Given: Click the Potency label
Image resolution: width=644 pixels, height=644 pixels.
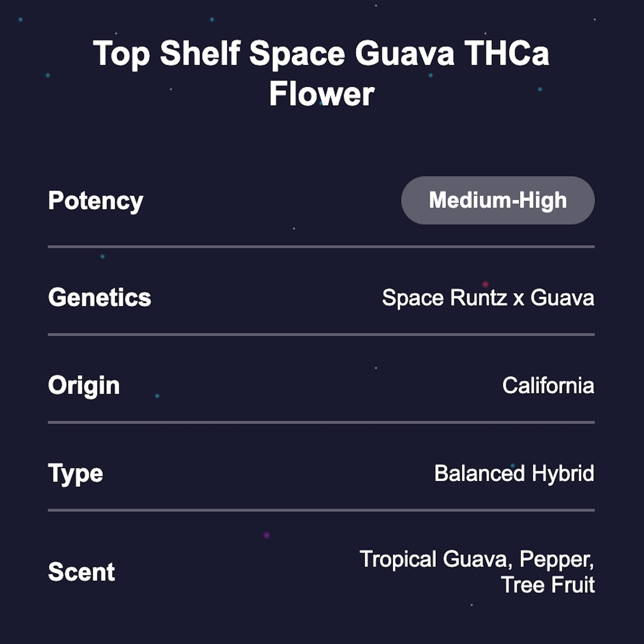Looking at the screenshot, I should pyautogui.click(x=96, y=201).
